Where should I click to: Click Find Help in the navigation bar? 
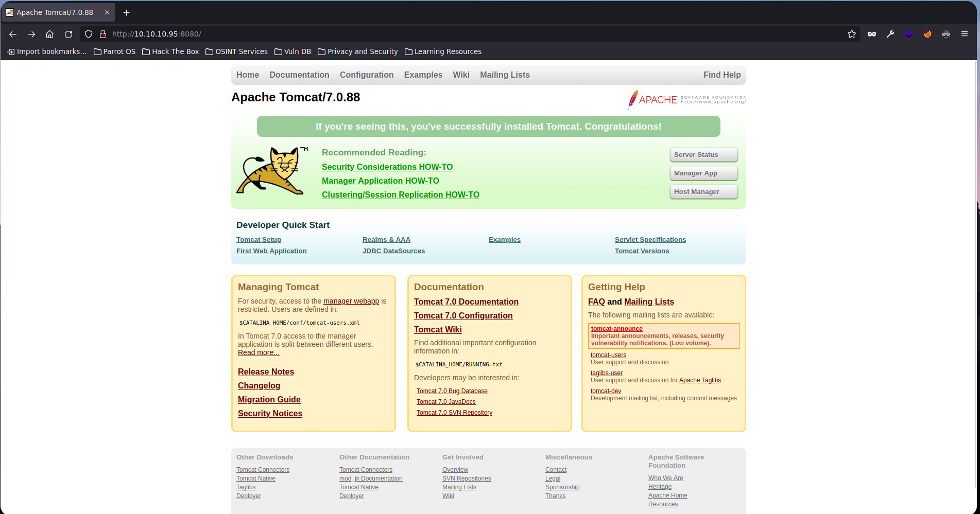tap(722, 75)
